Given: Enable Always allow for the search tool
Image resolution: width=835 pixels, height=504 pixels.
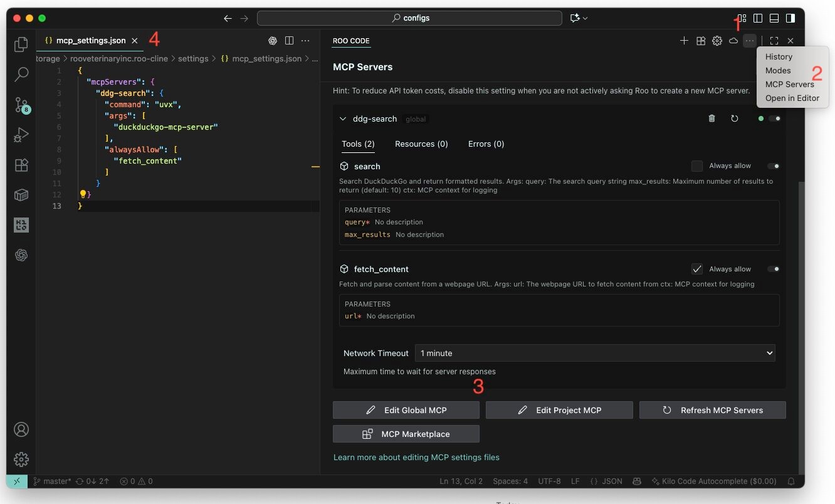Looking at the screenshot, I should [x=697, y=165].
